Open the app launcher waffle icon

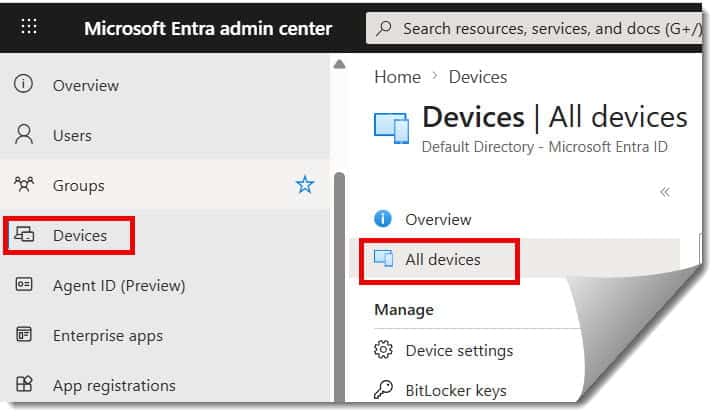point(29,27)
